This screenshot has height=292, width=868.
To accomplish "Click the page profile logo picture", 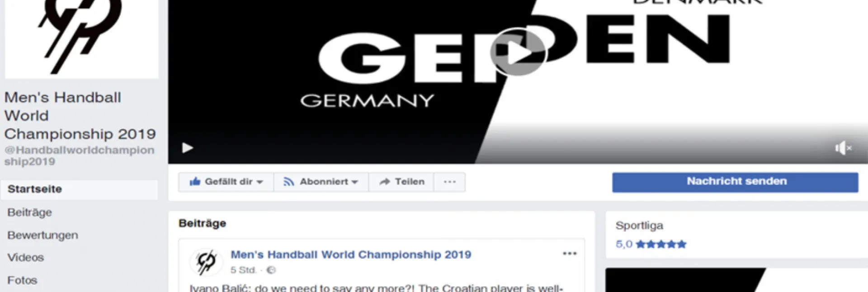I will [81, 38].
